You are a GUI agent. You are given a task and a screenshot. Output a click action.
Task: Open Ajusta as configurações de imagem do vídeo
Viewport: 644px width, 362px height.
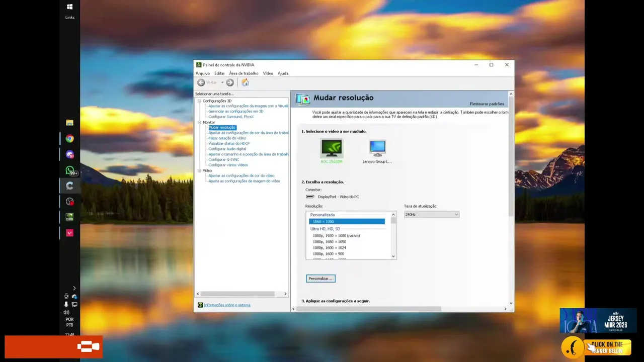tap(244, 181)
